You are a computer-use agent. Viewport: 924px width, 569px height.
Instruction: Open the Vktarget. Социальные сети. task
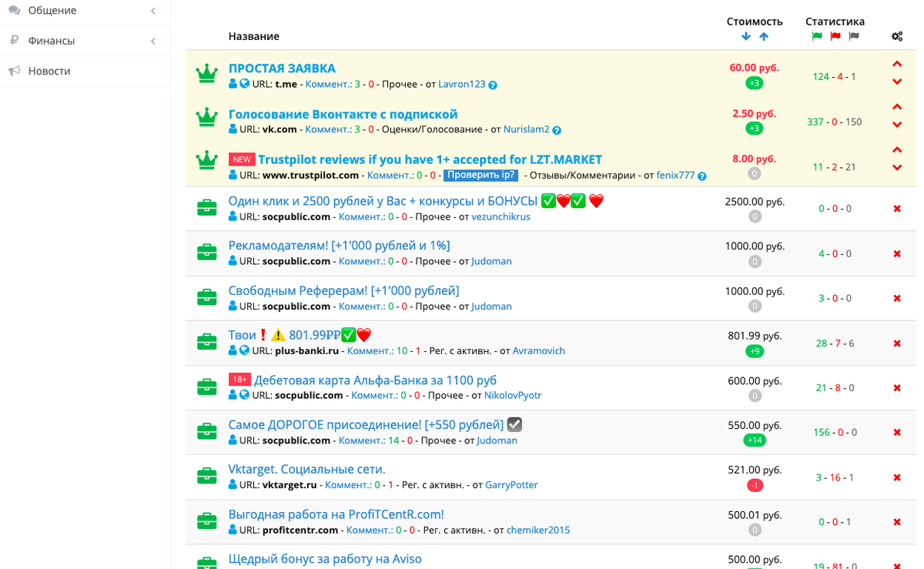(306, 470)
